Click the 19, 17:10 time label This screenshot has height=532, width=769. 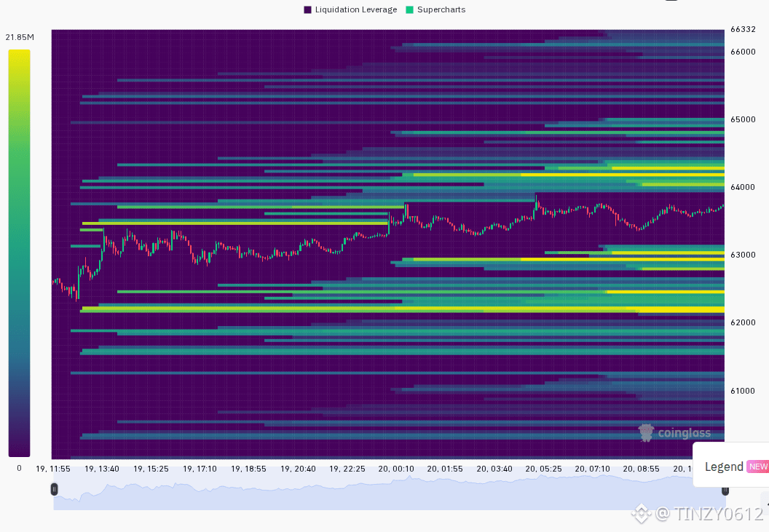pos(200,469)
